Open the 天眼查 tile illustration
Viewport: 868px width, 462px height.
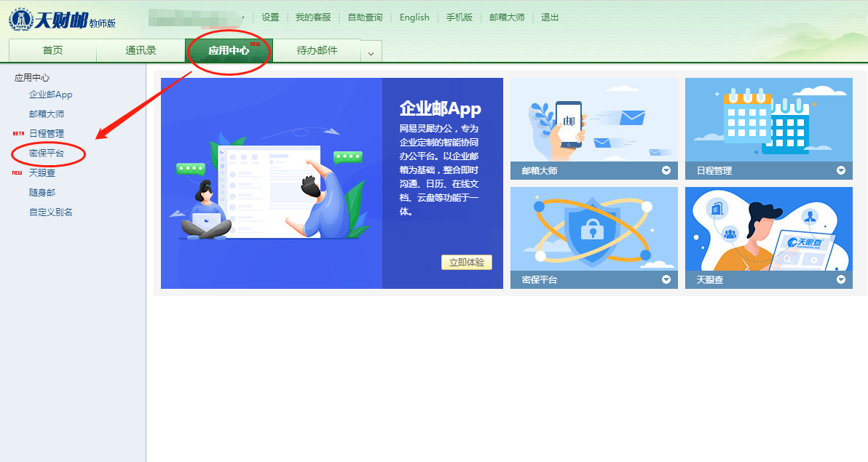pyautogui.click(x=768, y=228)
